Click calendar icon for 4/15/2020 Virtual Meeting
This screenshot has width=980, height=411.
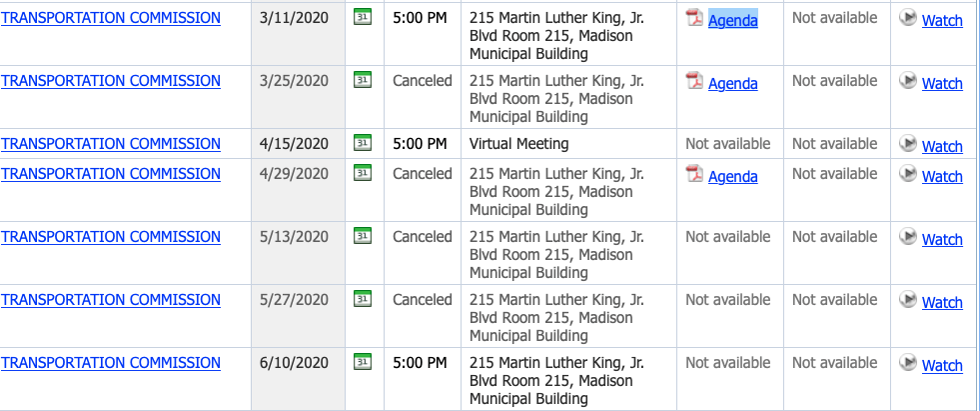pos(363,143)
